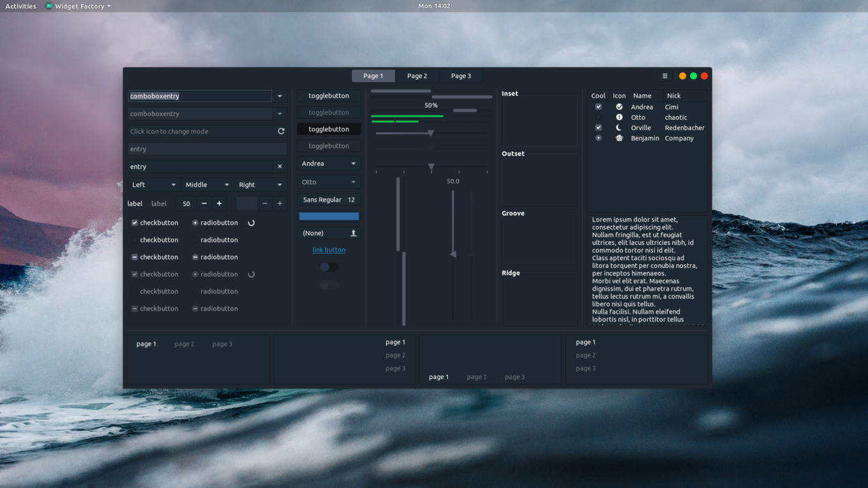
Task: Select page 3 in the bottom-tabs notebook
Action: pos(514,377)
